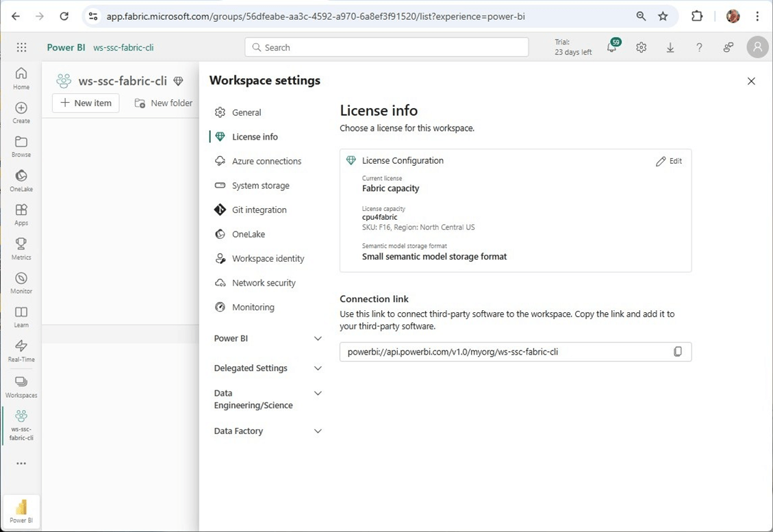
Task: Expand the Data Engineering/Science section
Action: (x=318, y=394)
